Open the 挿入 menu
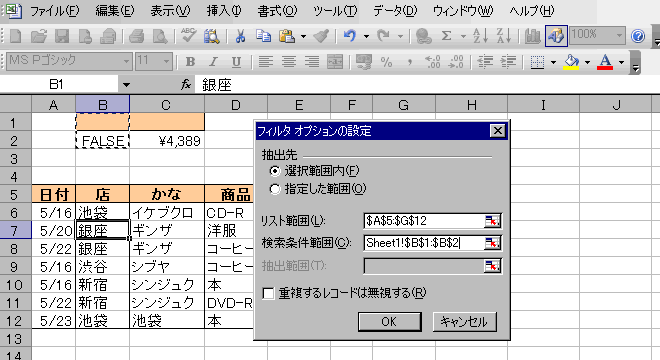Screen dimensions: 660x360 (224, 11)
